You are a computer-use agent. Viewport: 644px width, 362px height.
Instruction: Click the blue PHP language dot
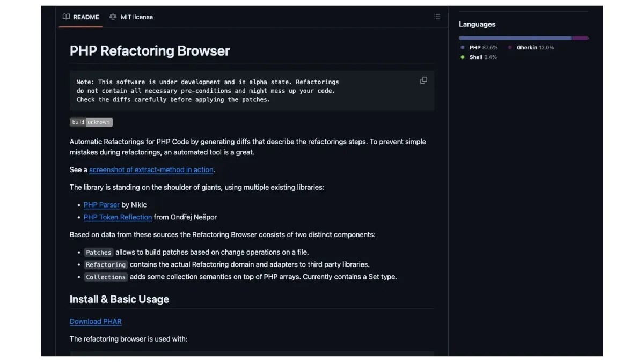(463, 48)
